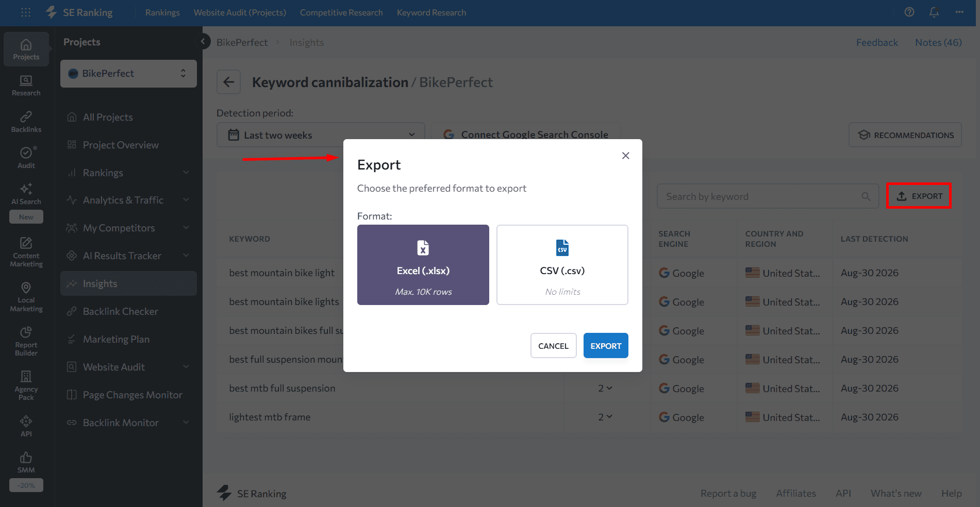Open SMM in the left icon rail
Viewport: 980px width, 507px height.
26,462
